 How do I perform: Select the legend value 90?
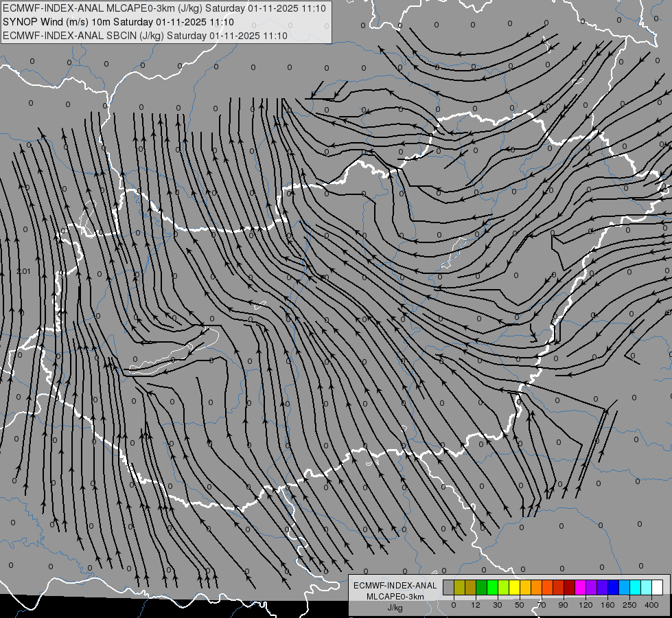(x=563, y=605)
